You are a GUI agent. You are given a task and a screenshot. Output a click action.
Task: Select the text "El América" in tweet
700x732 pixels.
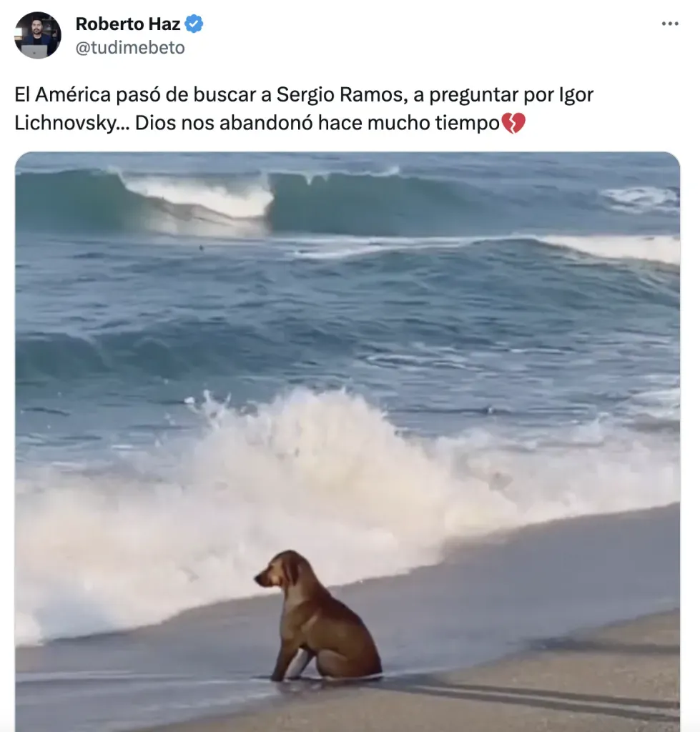[63, 95]
